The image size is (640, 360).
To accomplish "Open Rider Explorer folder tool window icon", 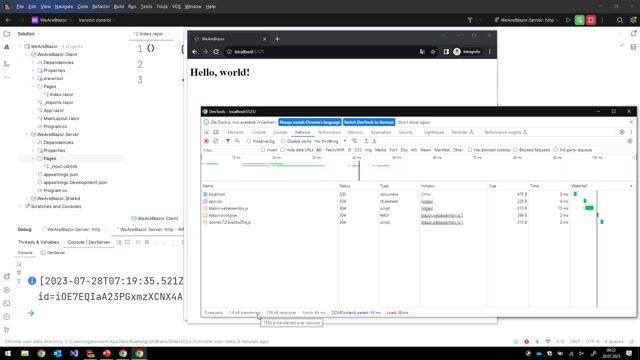I will [7, 34].
